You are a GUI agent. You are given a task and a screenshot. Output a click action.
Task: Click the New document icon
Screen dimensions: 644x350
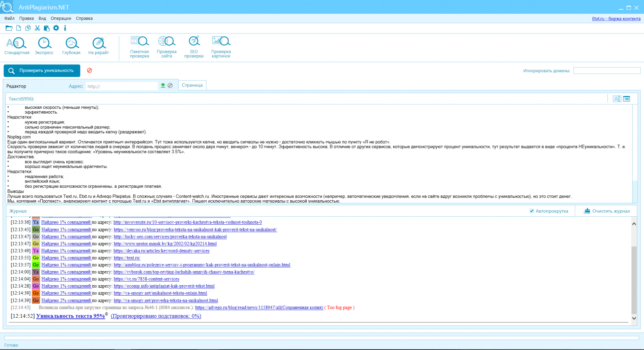(x=19, y=28)
